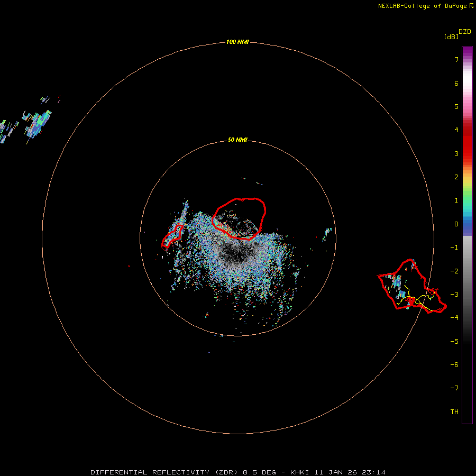Click the legend value -6
Image resolution: width=476 pixels, height=476 pixels.
454,364
